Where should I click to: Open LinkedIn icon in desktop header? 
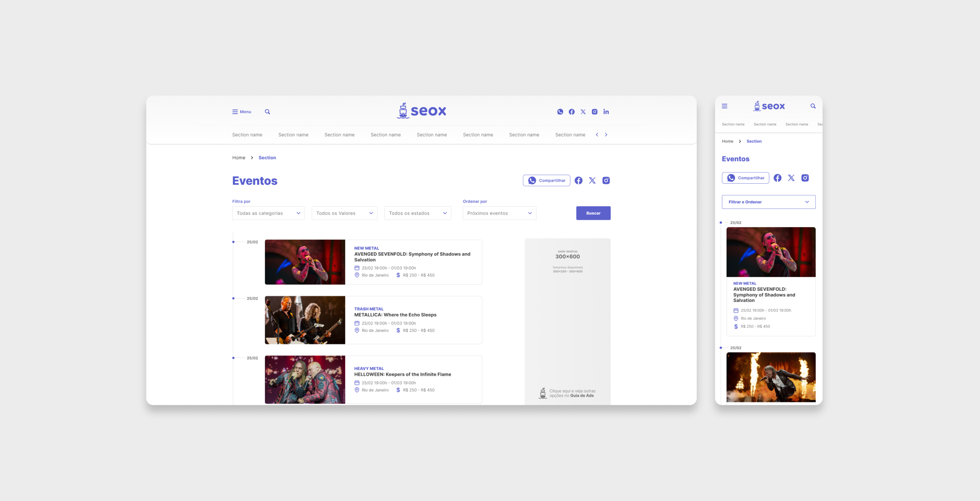pyautogui.click(x=606, y=112)
